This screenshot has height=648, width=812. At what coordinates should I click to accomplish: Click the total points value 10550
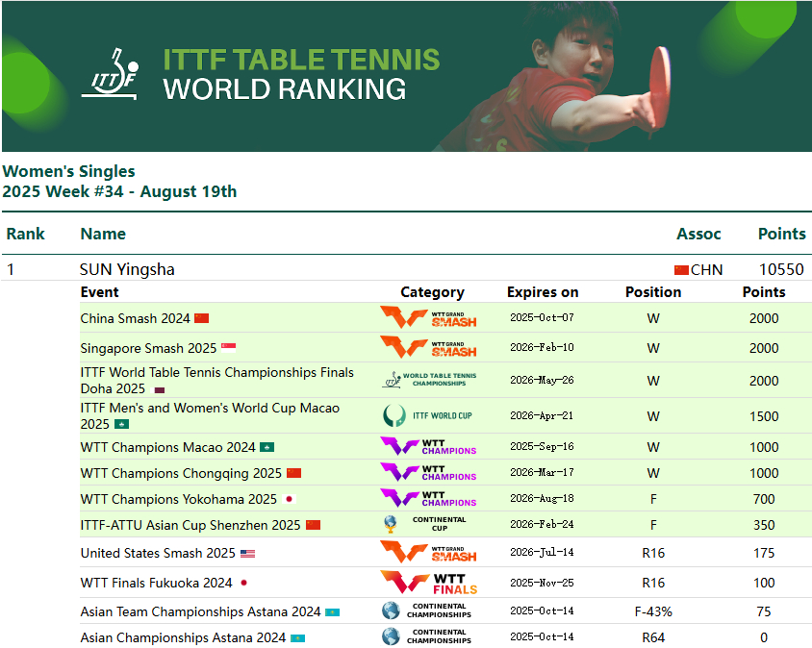[x=781, y=269]
